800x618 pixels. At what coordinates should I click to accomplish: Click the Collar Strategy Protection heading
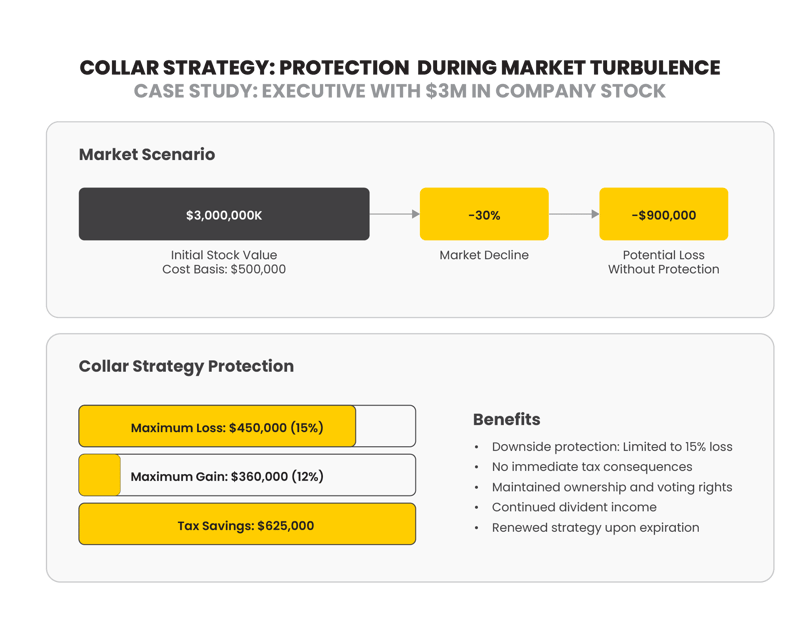click(186, 366)
